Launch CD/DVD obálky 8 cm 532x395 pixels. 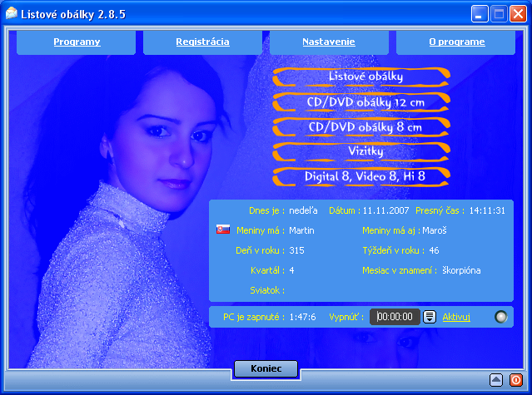[x=361, y=127]
